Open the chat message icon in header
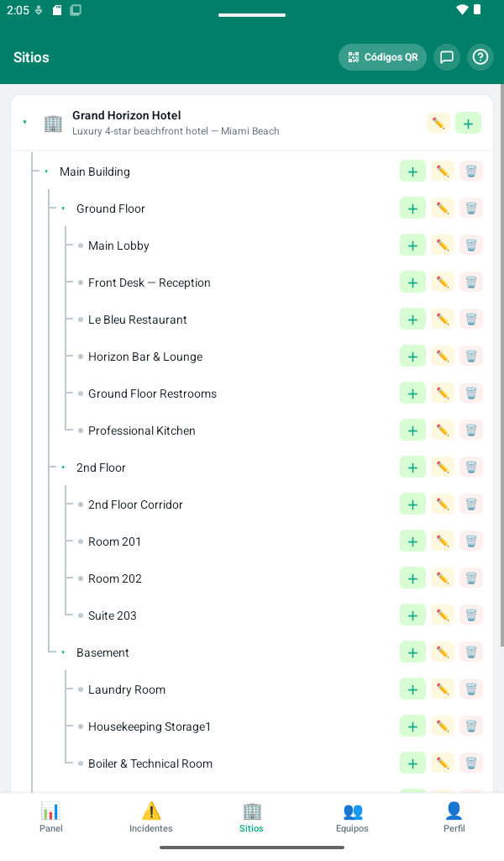504x861 pixels. [x=447, y=57]
